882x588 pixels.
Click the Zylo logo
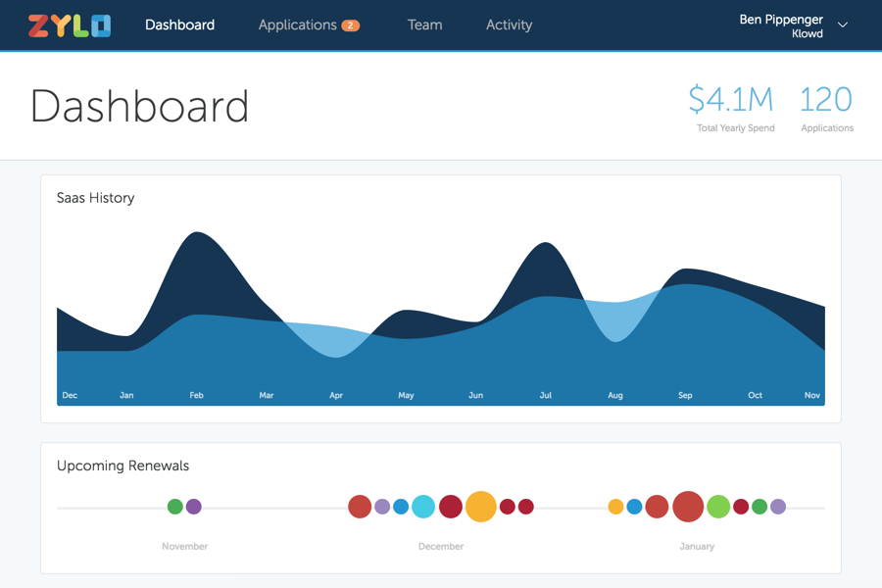tap(69, 25)
